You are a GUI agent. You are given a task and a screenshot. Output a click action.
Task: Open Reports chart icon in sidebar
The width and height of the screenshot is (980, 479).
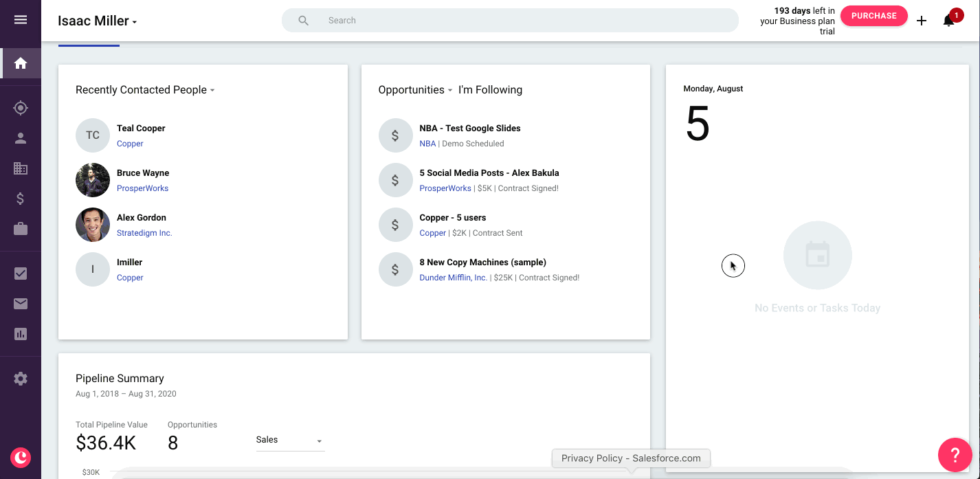click(x=21, y=334)
